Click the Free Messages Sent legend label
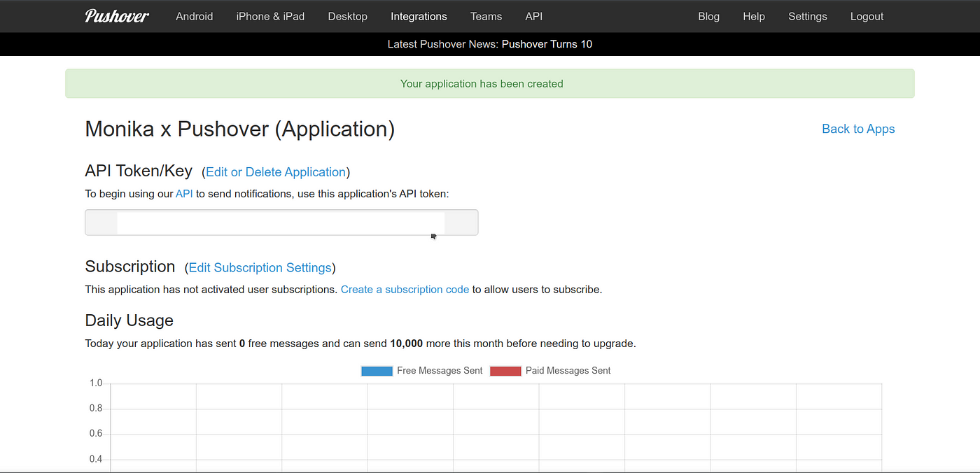 pyautogui.click(x=440, y=371)
